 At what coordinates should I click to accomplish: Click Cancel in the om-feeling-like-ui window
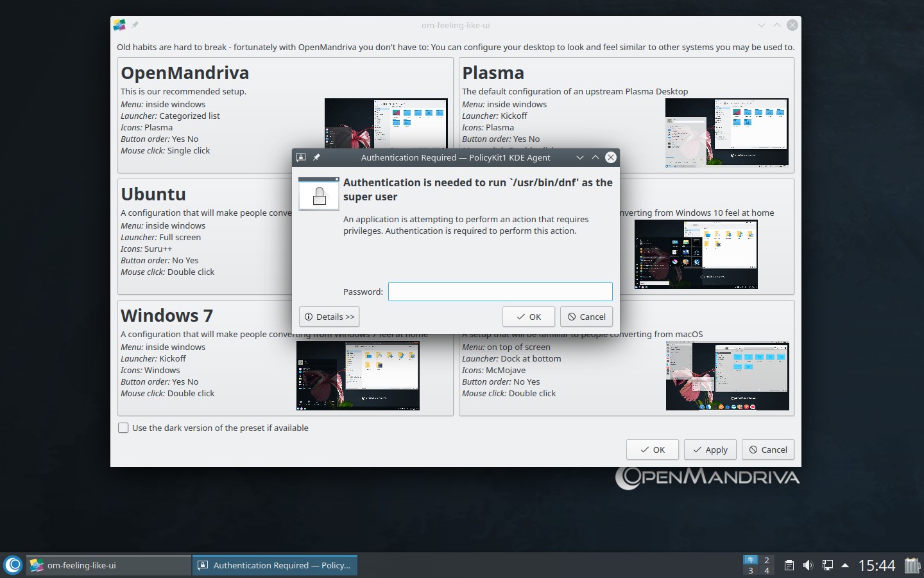point(768,450)
